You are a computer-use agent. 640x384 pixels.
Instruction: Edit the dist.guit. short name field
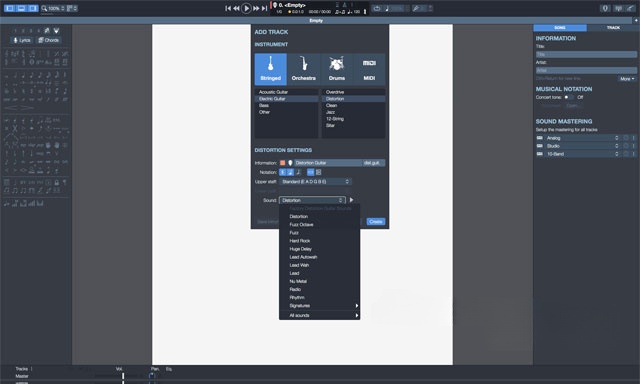click(x=373, y=163)
